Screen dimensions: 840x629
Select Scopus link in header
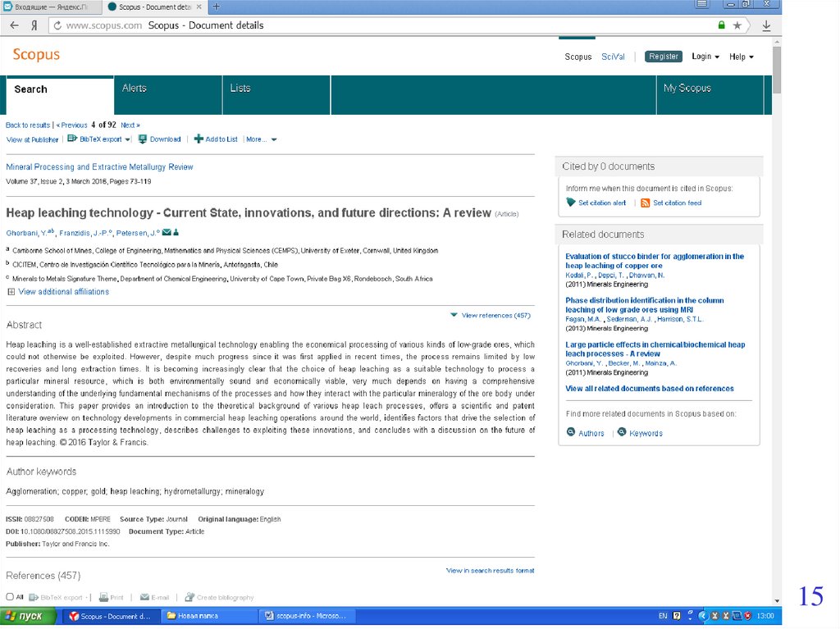[x=578, y=57]
